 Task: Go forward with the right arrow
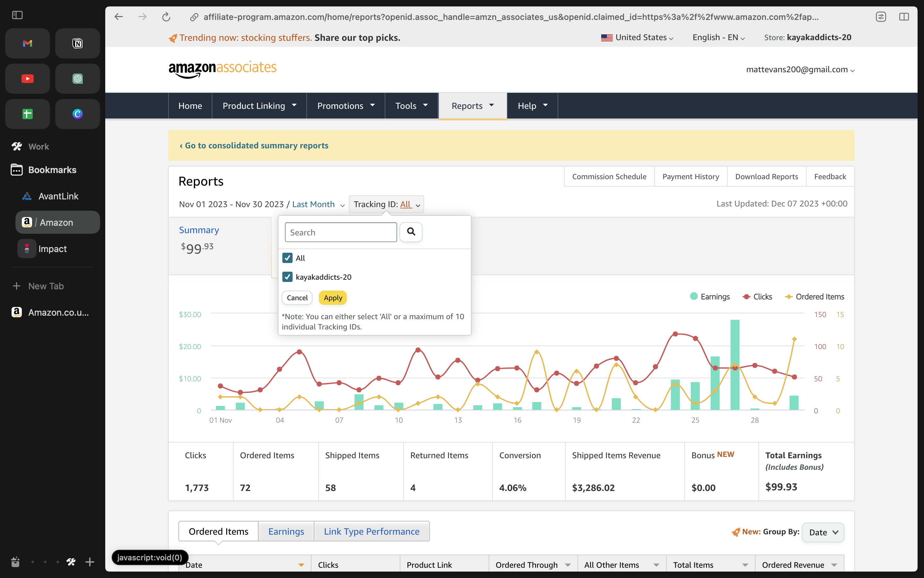point(142,16)
